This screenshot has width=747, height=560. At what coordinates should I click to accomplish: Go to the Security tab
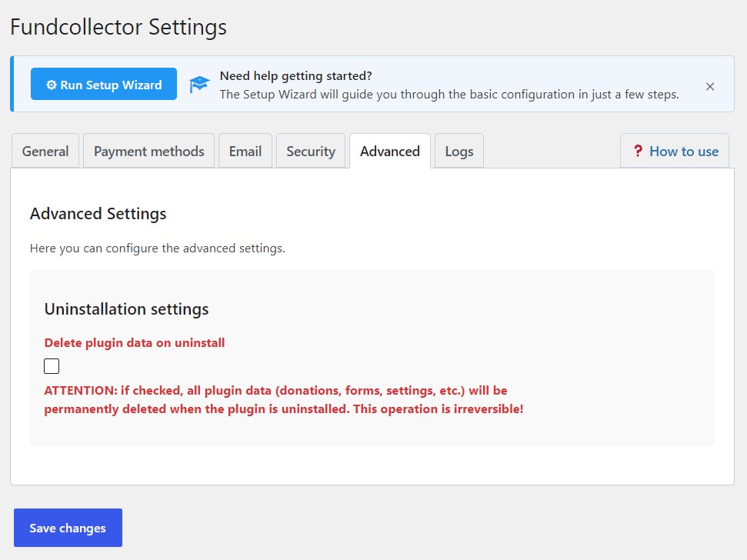click(311, 151)
